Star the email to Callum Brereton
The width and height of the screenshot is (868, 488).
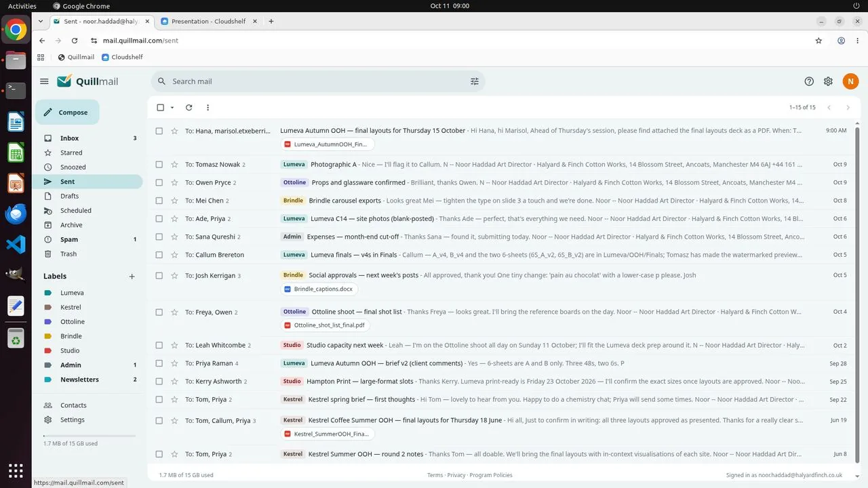(174, 255)
